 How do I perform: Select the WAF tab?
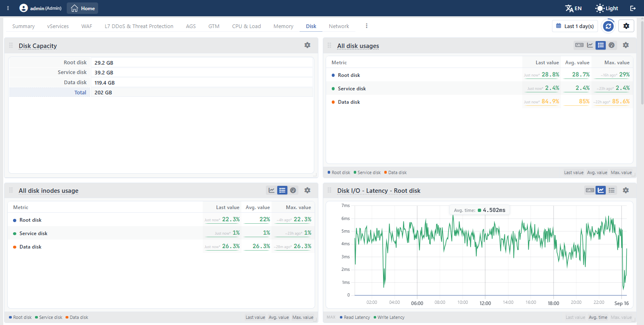click(x=87, y=26)
